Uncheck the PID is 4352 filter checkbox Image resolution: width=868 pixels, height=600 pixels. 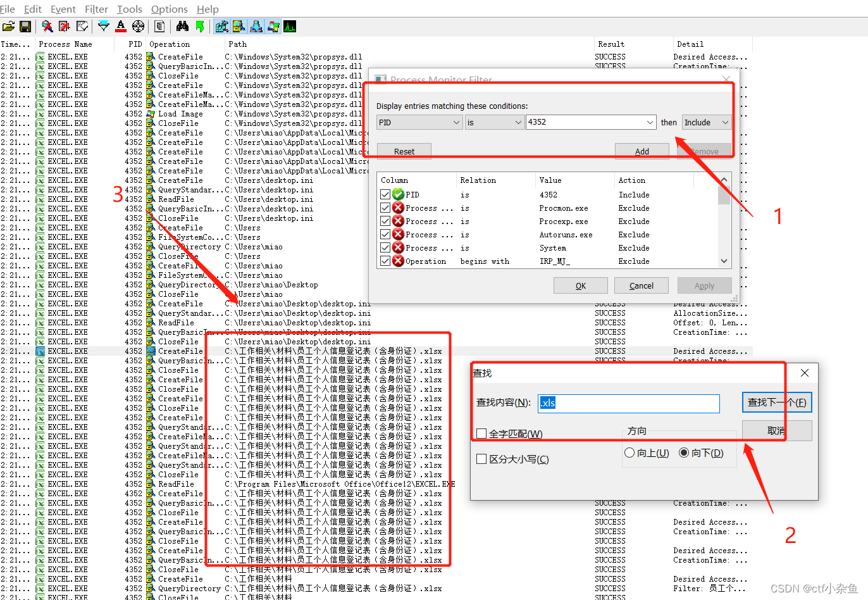(x=385, y=194)
